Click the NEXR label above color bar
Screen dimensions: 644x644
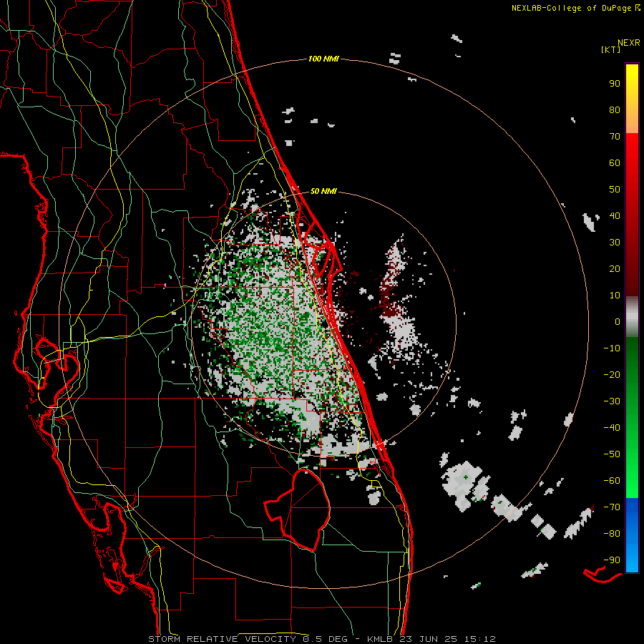(x=629, y=43)
